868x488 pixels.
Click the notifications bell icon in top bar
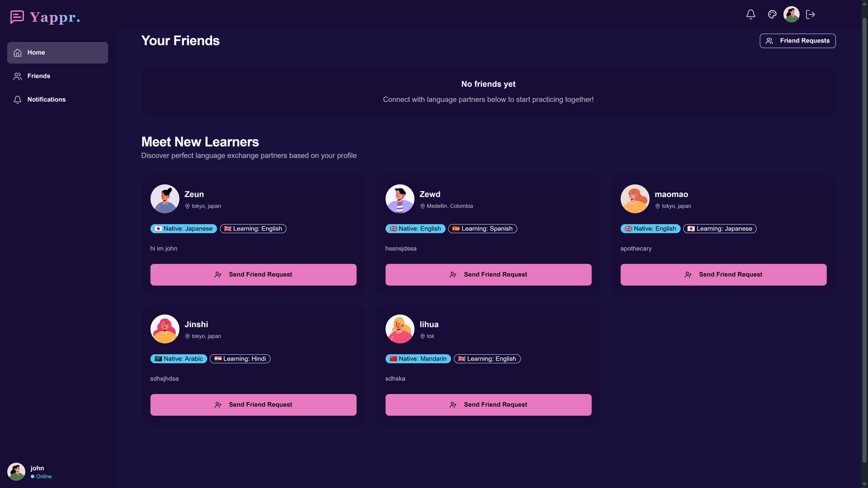[x=750, y=14]
